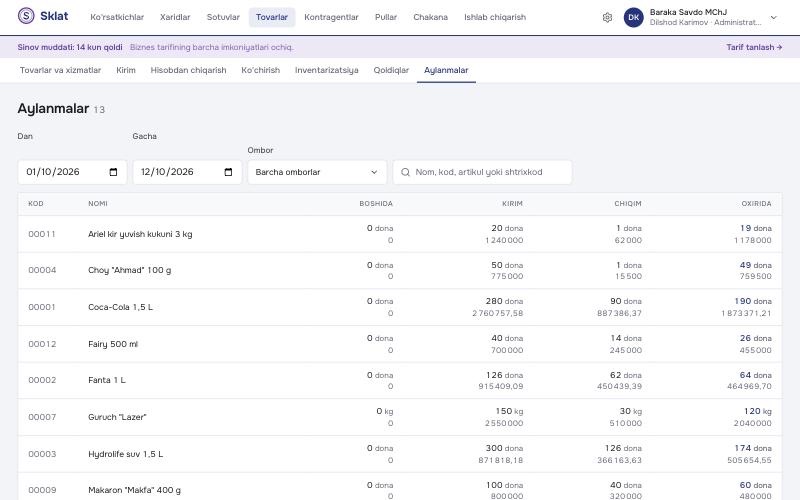Image resolution: width=800 pixels, height=500 pixels.
Task: Click the CHIQIM column header
Action: pos(628,204)
